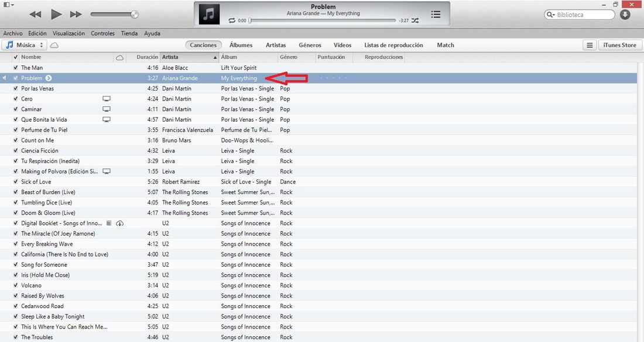Viewport: 644px width, 342px height.
Task: Click the monitor icon on Que Bonita la Vida
Action: tap(107, 119)
